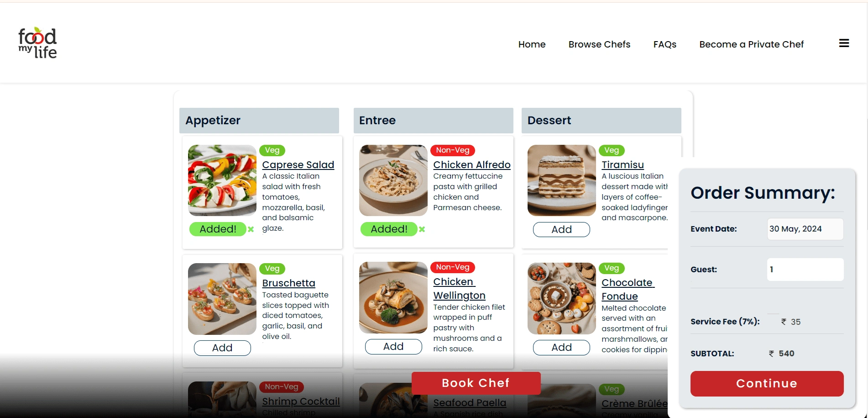Remove Caprese Salad with the green X icon
Viewport: 868px width, 418px height.
point(251,229)
